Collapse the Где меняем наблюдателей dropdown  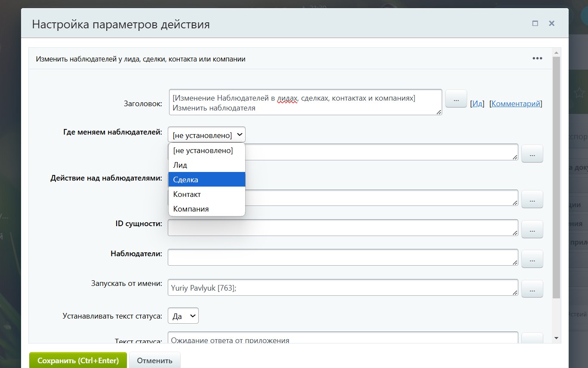pyautogui.click(x=206, y=135)
